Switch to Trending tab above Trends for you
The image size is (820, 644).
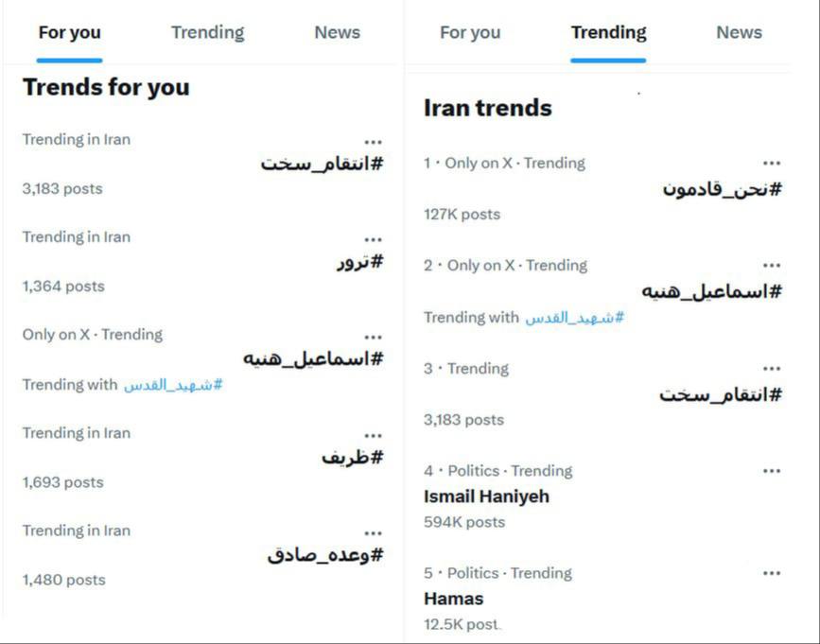pyautogui.click(x=207, y=33)
